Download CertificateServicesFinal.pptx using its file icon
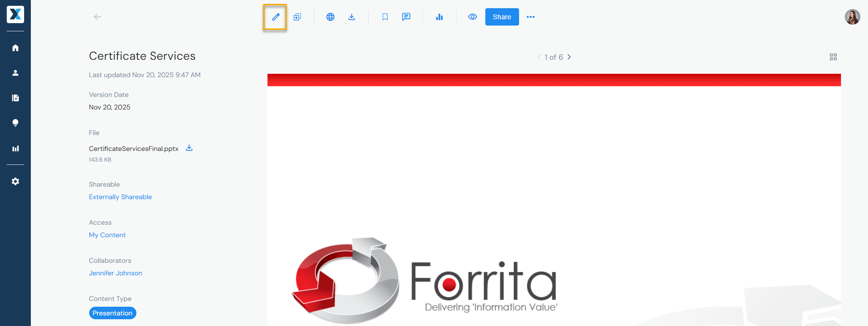This screenshot has width=868, height=326. pyautogui.click(x=189, y=148)
